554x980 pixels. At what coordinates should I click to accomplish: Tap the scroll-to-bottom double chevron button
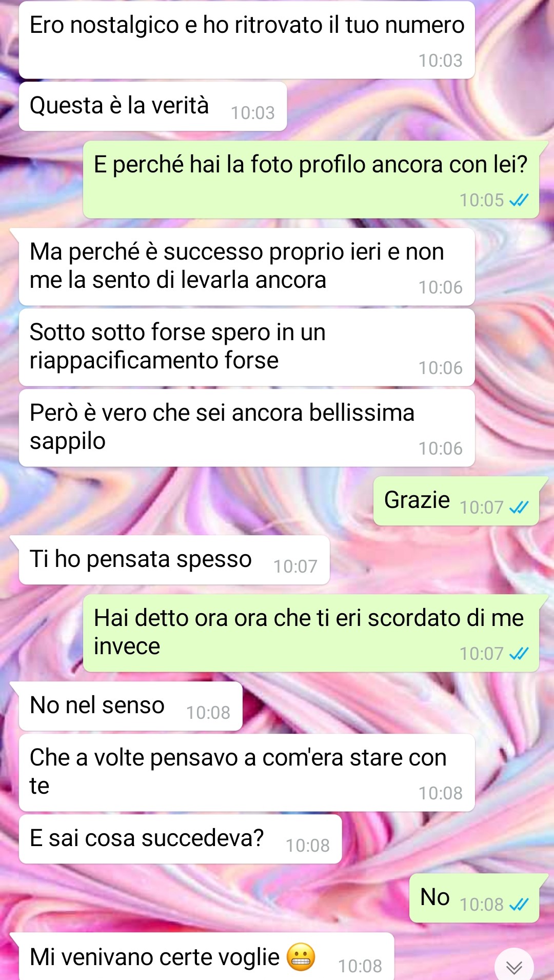(x=514, y=967)
